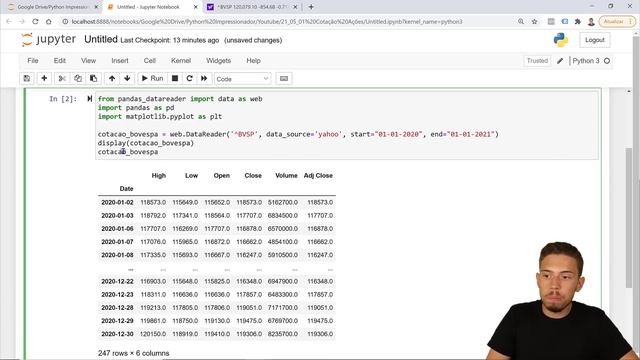Save notebook with the floppy disk icon
The image size is (640, 360).
click(27, 78)
